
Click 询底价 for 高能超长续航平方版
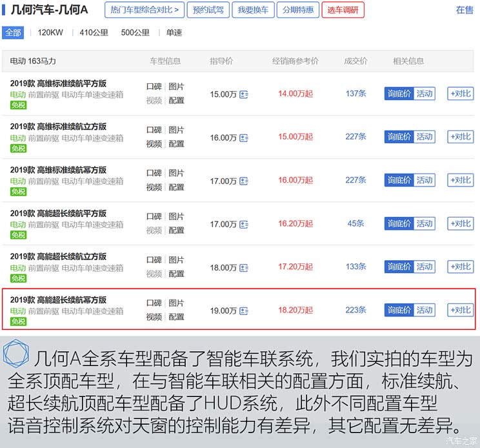399,223
